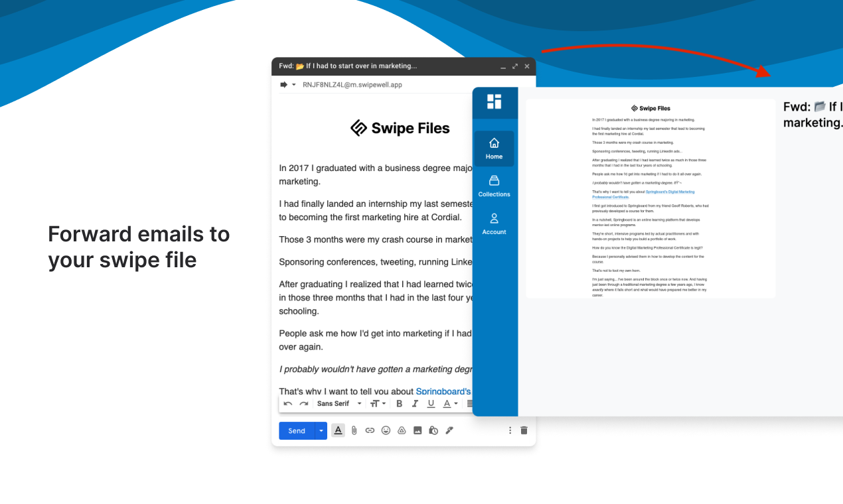Viewport: 843px width, 504px height.
Task: Go to Home in Swipewell sidebar
Action: tap(494, 149)
